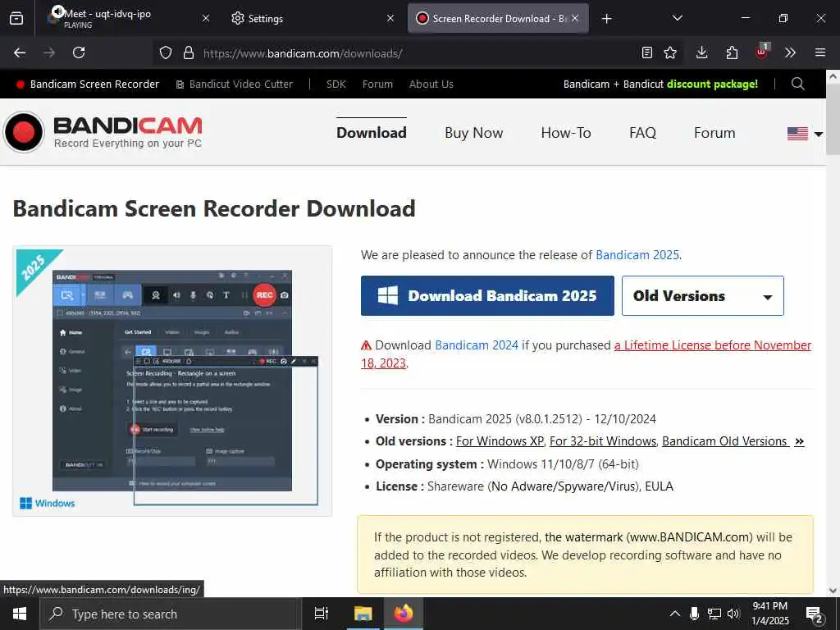
Task: Open the volume tray icon
Action: tap(733, 614)
